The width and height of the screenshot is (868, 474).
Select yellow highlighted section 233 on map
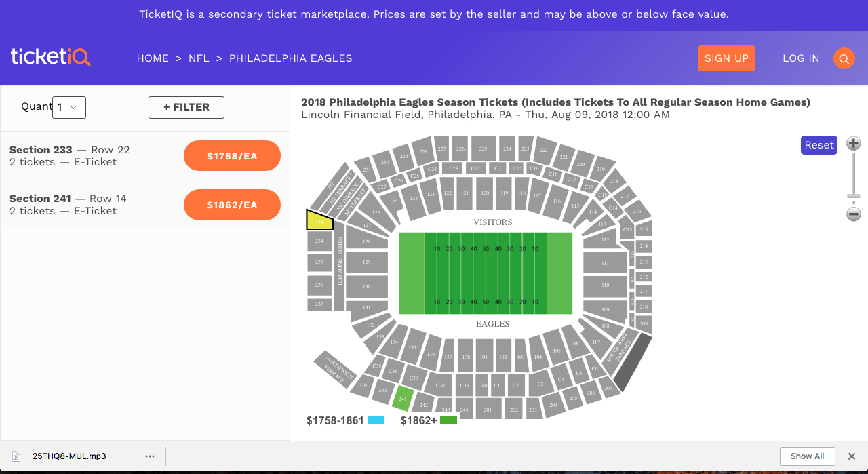click(x=320, y=221)
